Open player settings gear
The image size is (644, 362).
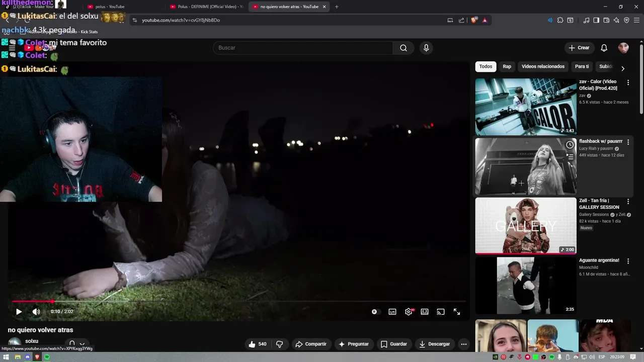point(409,312)
